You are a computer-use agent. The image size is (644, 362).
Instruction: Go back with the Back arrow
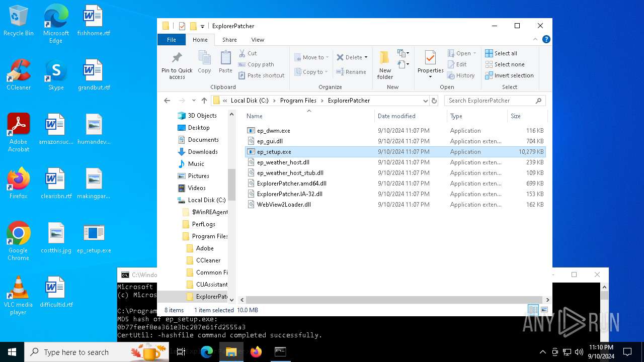[x=167, y=101]
